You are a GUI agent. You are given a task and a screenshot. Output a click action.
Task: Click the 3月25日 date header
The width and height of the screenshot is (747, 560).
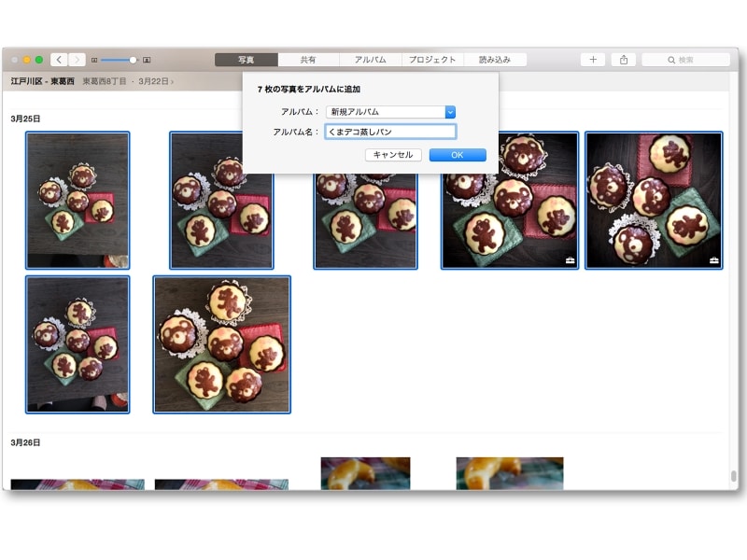tap(25, 119)
